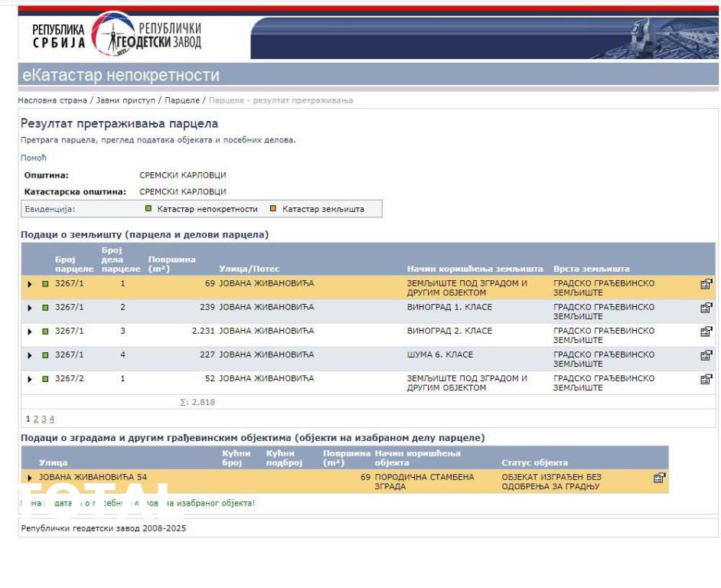The image size is (721, 588).
Task: Click the Резултат претраживања парцела heading
Action: tap(119, 124)
